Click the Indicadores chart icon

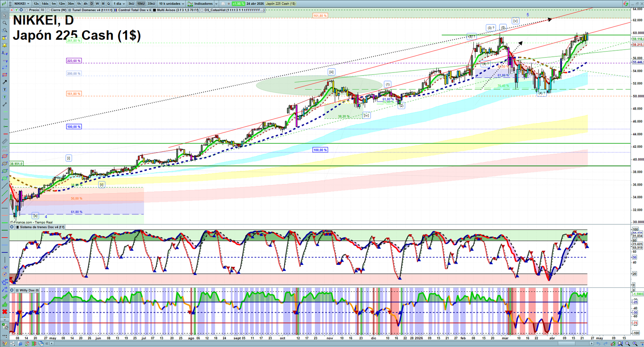[190, 4]
